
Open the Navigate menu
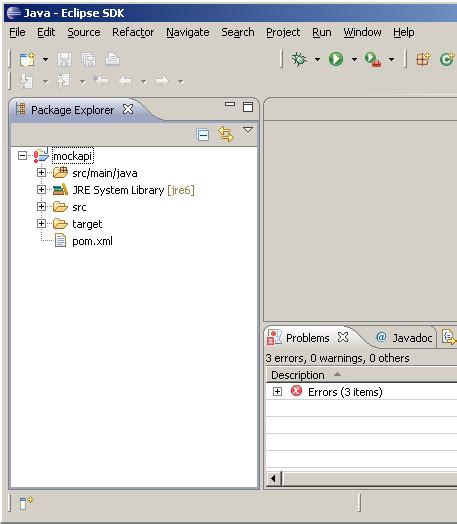[x=188, y=32]
